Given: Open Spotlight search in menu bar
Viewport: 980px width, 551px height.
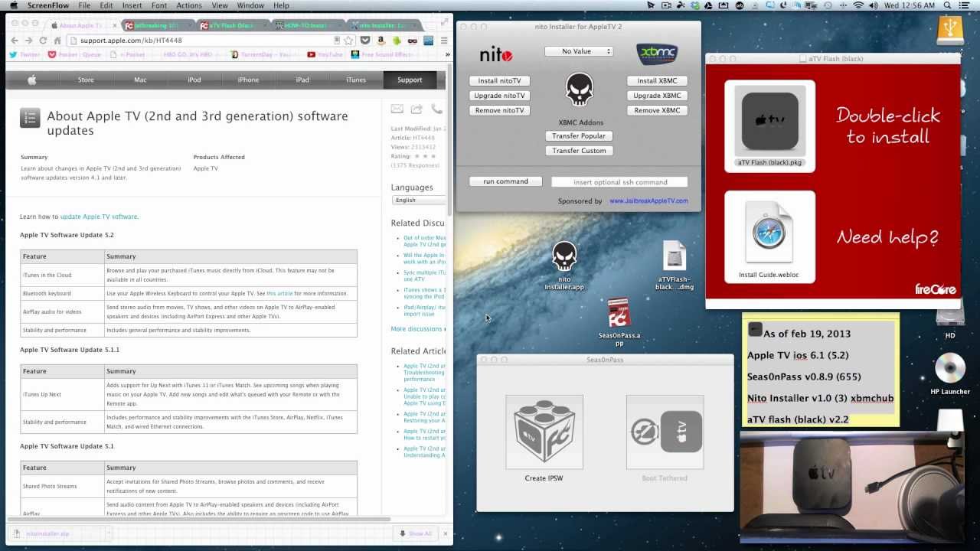Looking at the screenshot, I should pos(948,5).
